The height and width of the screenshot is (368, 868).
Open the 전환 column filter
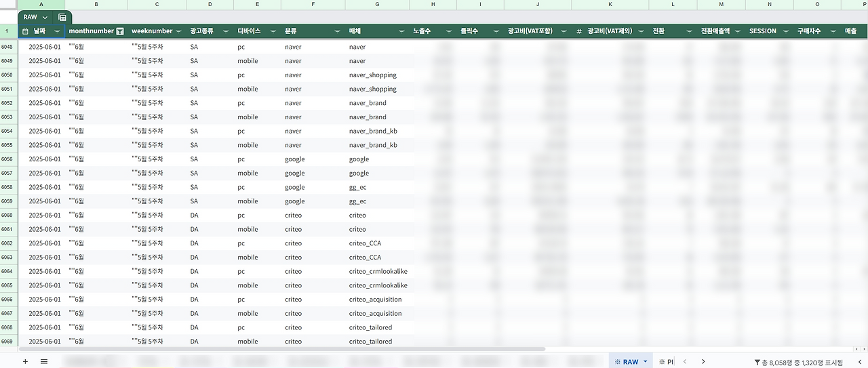(x=689, y=31)
